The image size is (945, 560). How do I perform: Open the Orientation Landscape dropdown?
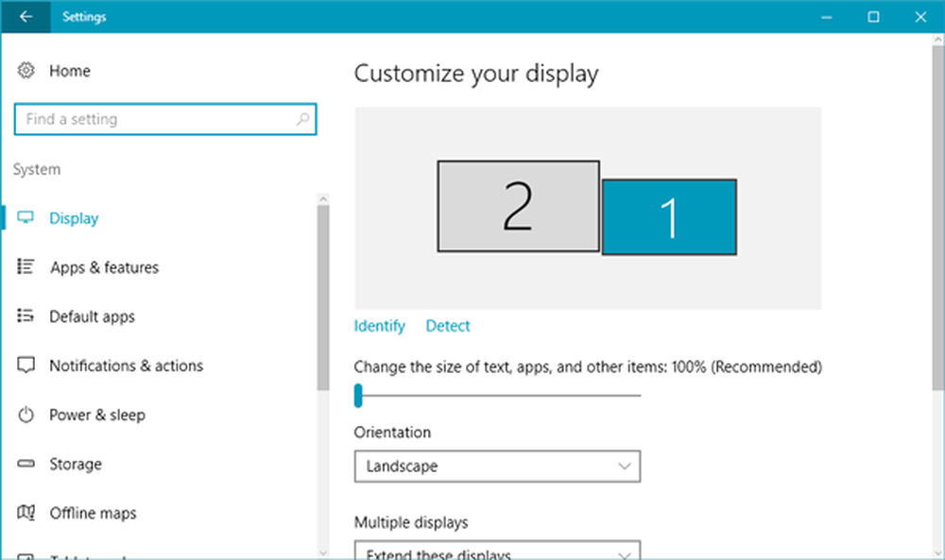pyautogui.click(x=497, y=467)
